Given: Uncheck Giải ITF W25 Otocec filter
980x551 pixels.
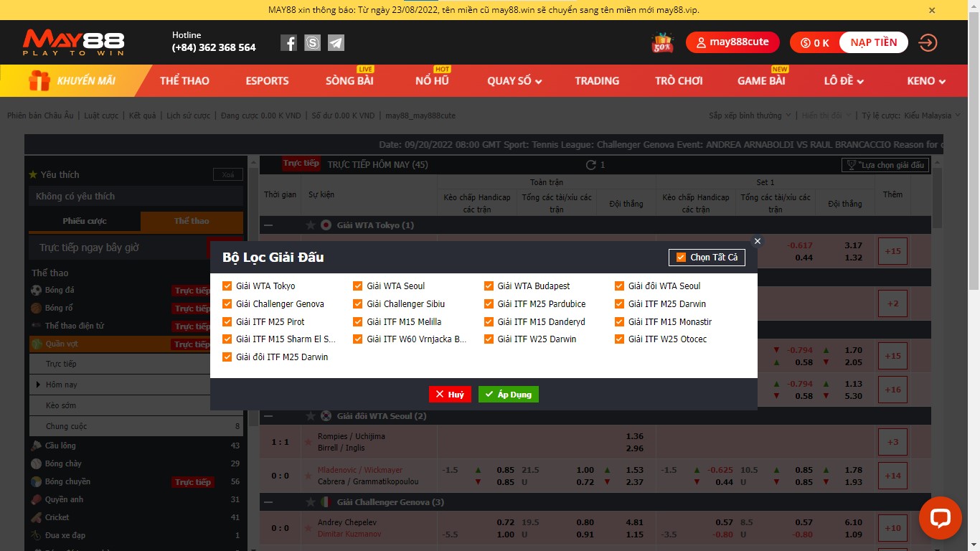Looking at the screenshot, I should point(620,339).
